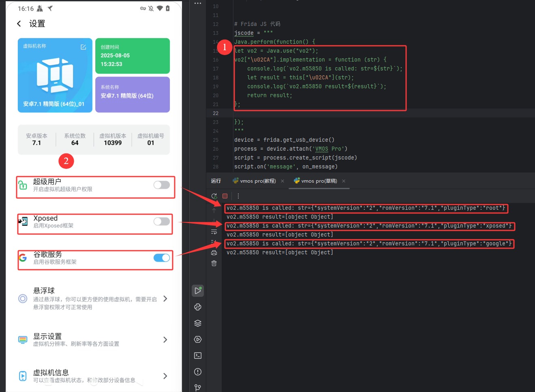Open 显示设置 via its chevron
This screenshot has width=535, height=392.
(x=165, y=339)
